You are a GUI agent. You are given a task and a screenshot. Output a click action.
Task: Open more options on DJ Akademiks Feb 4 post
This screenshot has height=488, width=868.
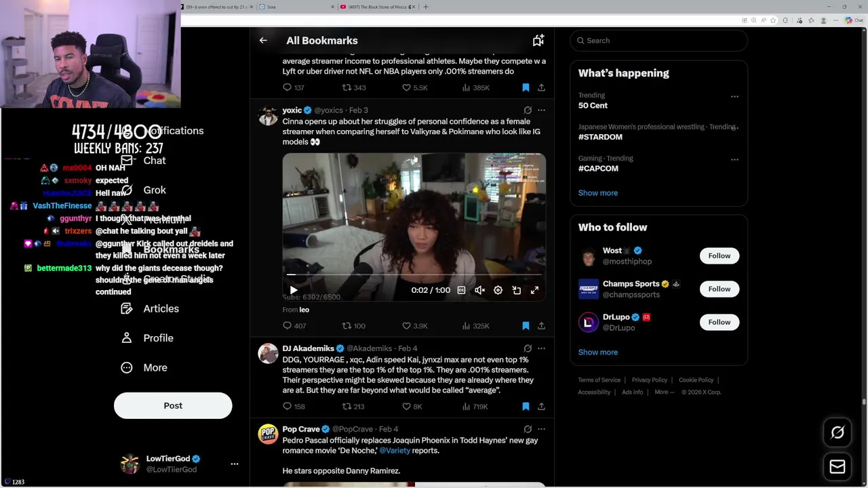pyautogui.click(x=541, y=348)
